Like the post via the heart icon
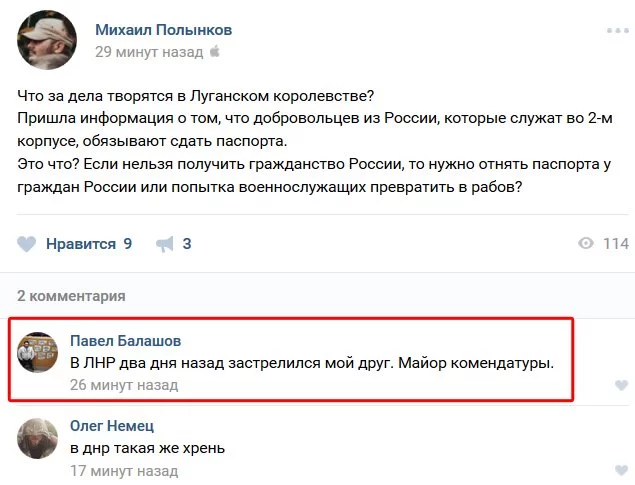The width and height of the screenshot is (635, 485). pos(27,244)
